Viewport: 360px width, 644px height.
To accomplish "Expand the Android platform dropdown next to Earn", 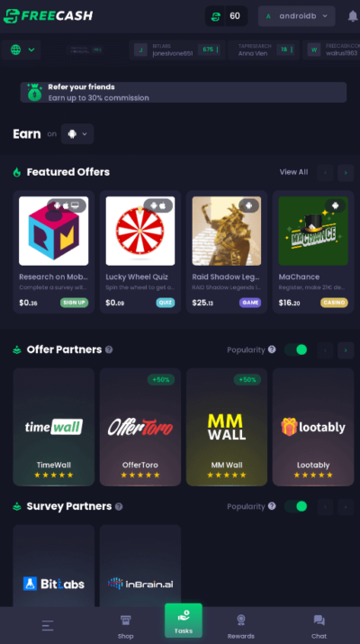I will coord(77,134).
